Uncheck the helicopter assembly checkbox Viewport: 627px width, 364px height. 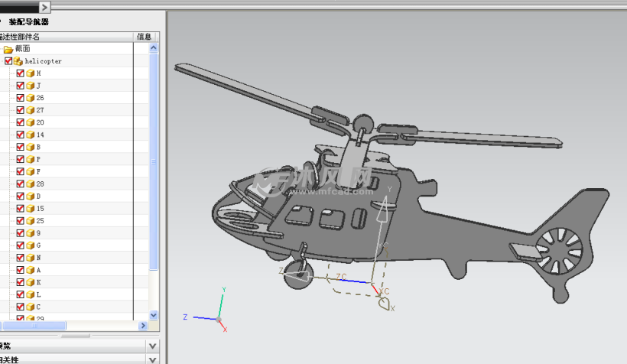[x=8, y=61]
